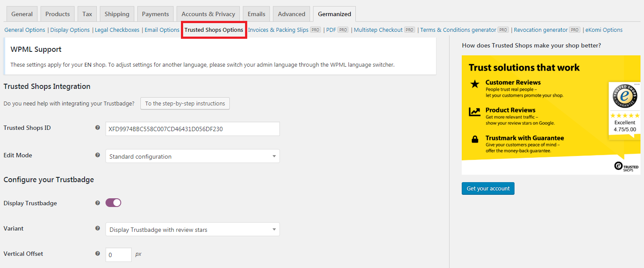Image resolution: width=644 pixels, height=268 pixels.
Task: Select Trusted Shops Options section
Action: pos(214,30)
